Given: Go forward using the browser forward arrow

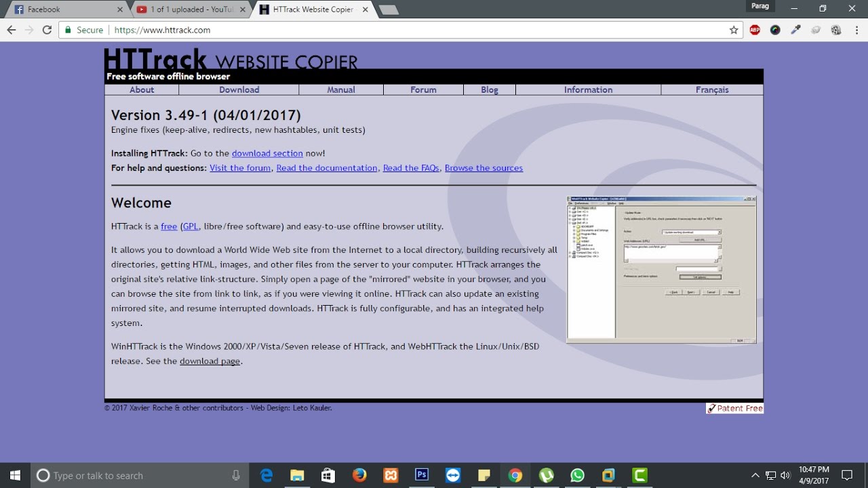Looking at the screenshot, I should (28, 30).
